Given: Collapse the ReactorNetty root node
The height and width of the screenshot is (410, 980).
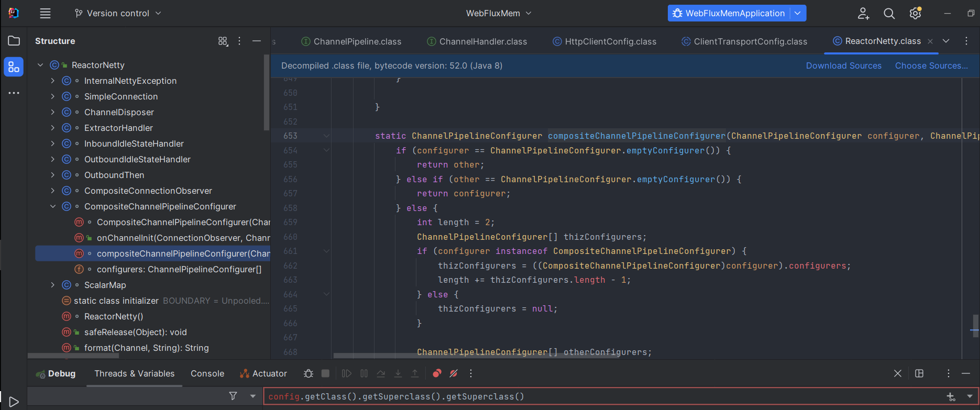Looking at the screenshot, I should [40, 65].
